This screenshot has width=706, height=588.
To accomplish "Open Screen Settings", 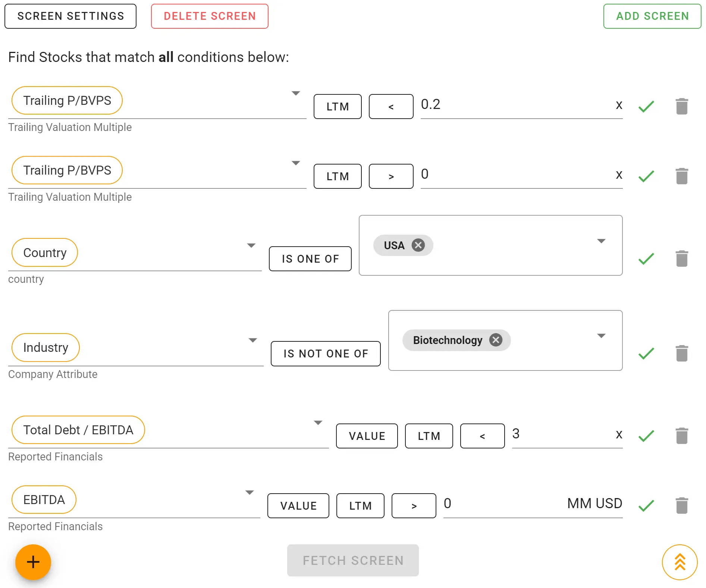I will click(70, 16).
